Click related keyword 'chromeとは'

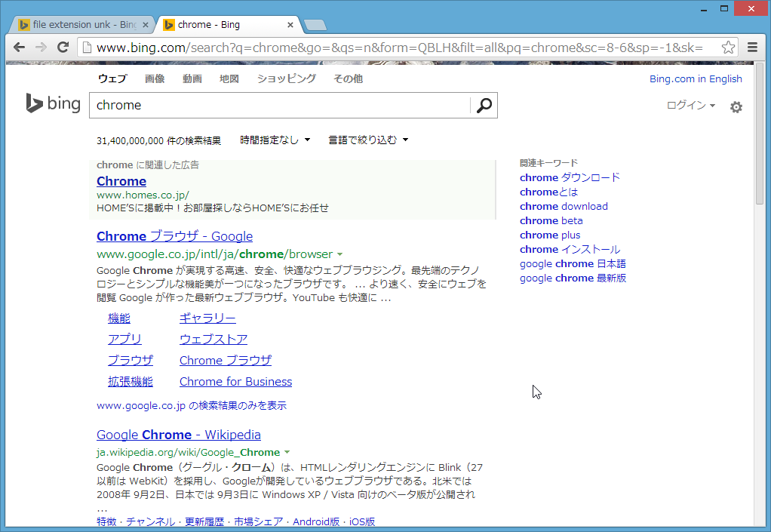[x=548, y=192]
